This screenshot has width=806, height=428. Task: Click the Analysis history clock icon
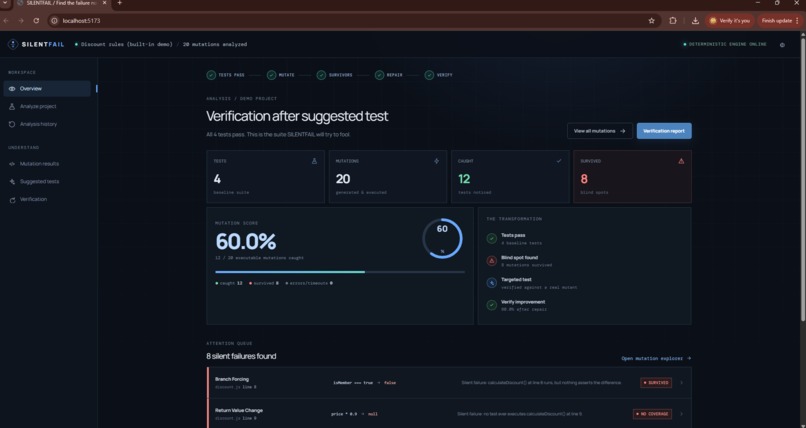pyautogui.click(x=12, y=124)
